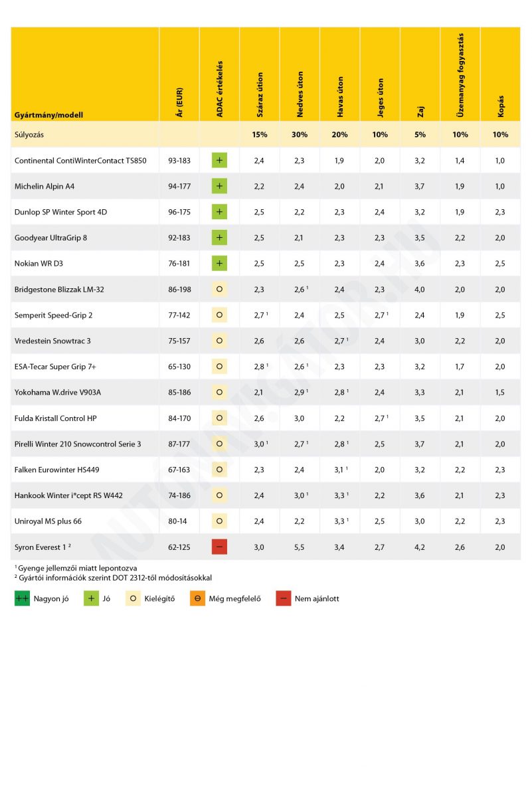This screenshot has width=532, height=797.
Task: Click the 30% weighting value under Nedves úton
Action: click(300, 135)
